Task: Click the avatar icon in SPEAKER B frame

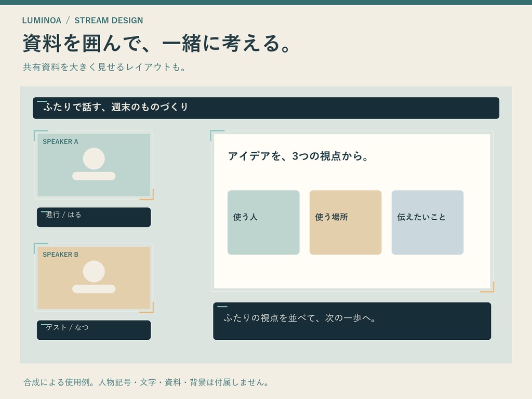Action: tap(94, 277)
